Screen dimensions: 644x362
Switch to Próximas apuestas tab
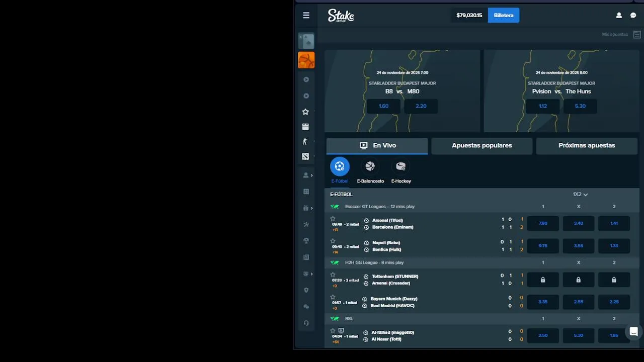[x=587, y=145]
